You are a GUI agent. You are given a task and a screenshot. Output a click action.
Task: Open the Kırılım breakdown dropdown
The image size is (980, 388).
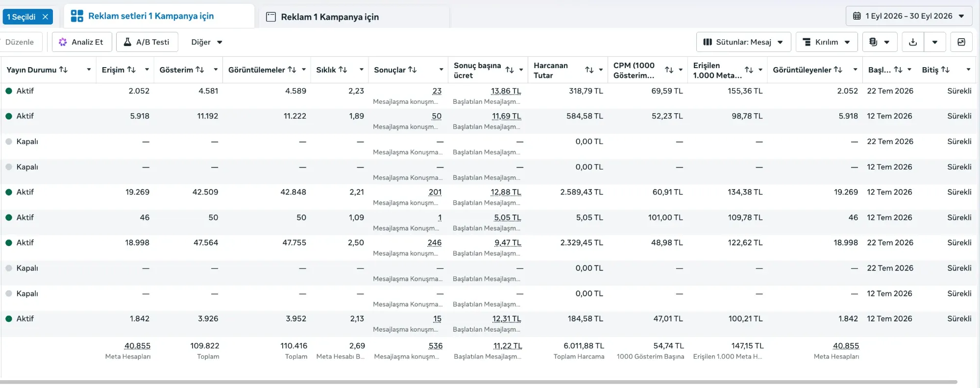(827, 42)
